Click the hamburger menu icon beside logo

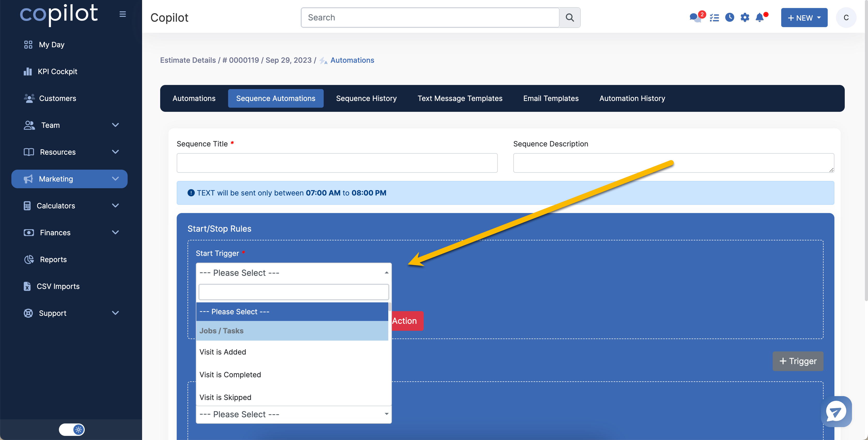(x=123, y=14)
